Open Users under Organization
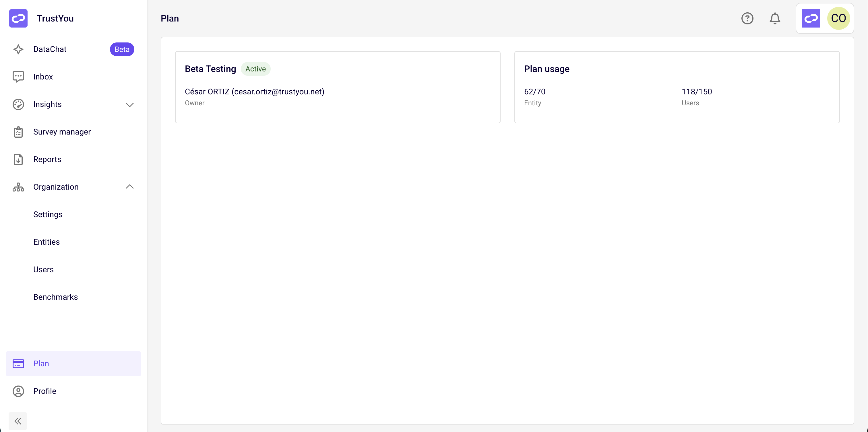The width and height of the screenshot is (868, 432). pos(43,270)
